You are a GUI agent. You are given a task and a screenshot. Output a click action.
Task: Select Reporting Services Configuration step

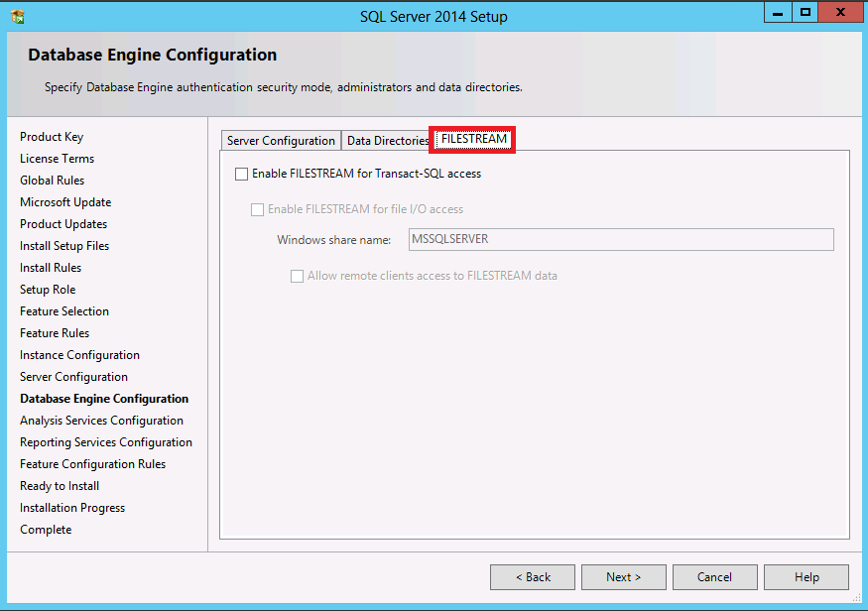(106, 442)
